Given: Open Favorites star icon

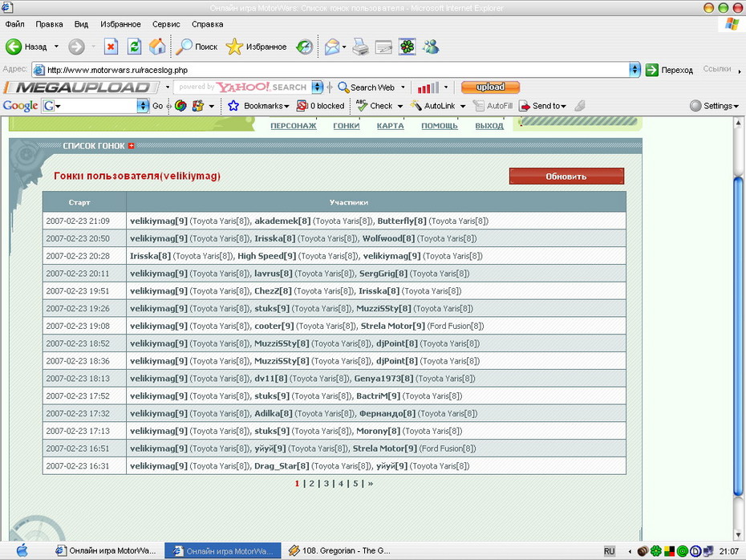Looking at the screenshot, I should (x=234, y=47).
